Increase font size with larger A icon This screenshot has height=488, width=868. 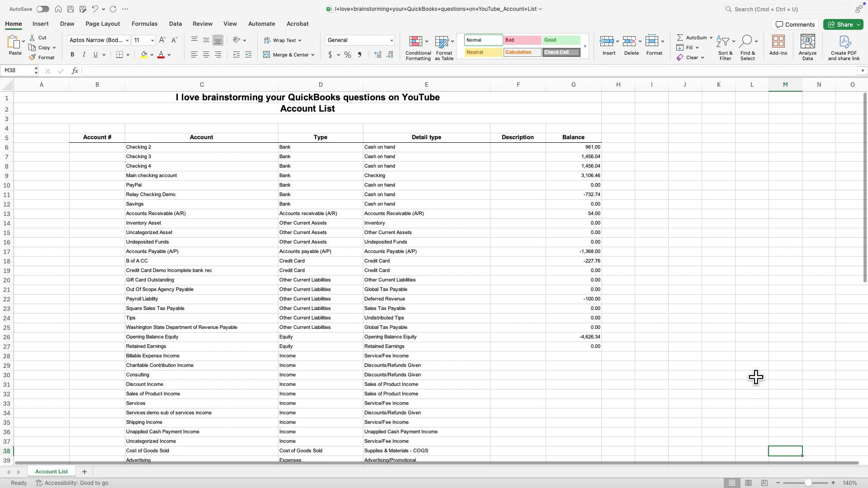click(x=163, y=40)
